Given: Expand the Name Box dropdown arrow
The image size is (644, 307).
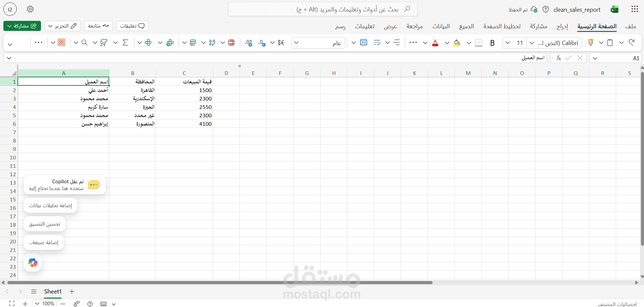Looking at the screenshot, I should tap(595, 58).
